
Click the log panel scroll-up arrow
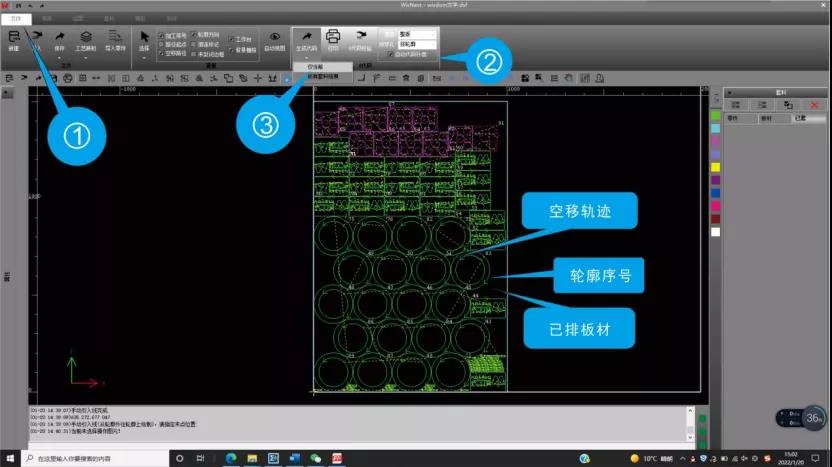click(690, 410)
